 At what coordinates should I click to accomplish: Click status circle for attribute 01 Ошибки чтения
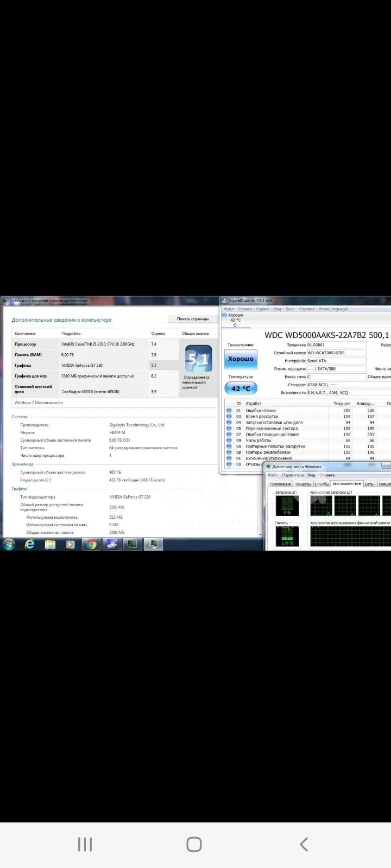pos(229,411)
